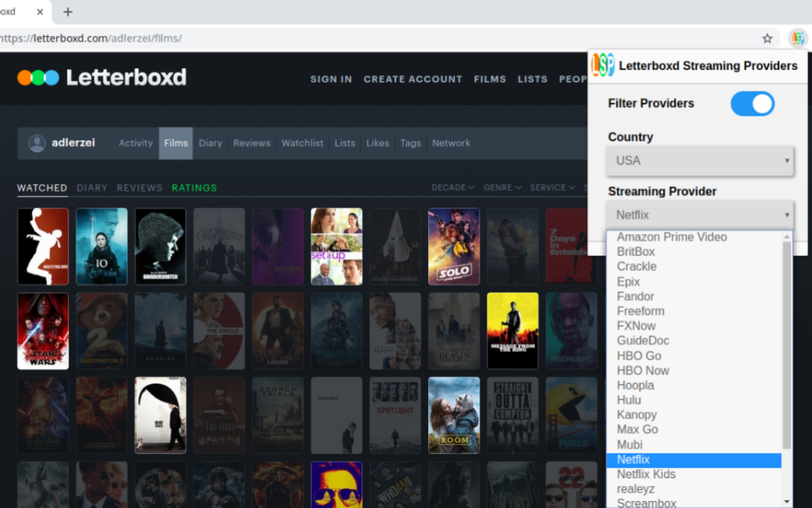This screenshot has width=812, height=508.
Task: Switch to the Likes profile tab
Action: click(377, 144)
